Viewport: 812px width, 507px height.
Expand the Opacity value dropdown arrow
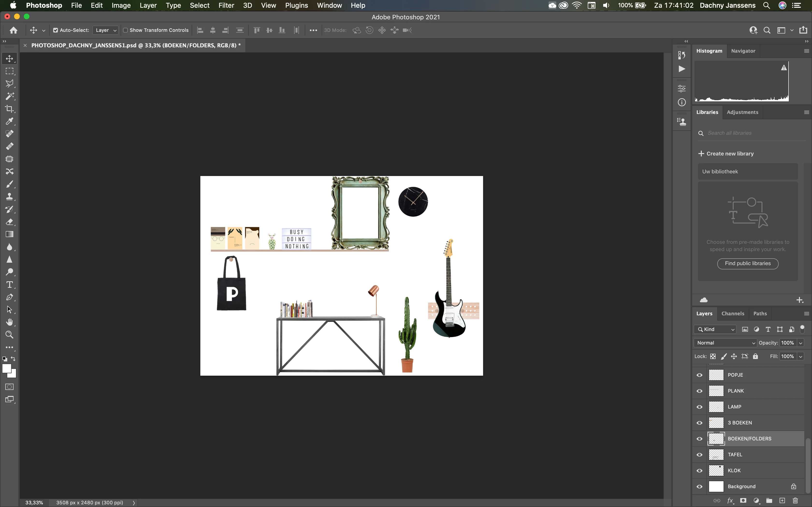[x=801, y=343]
